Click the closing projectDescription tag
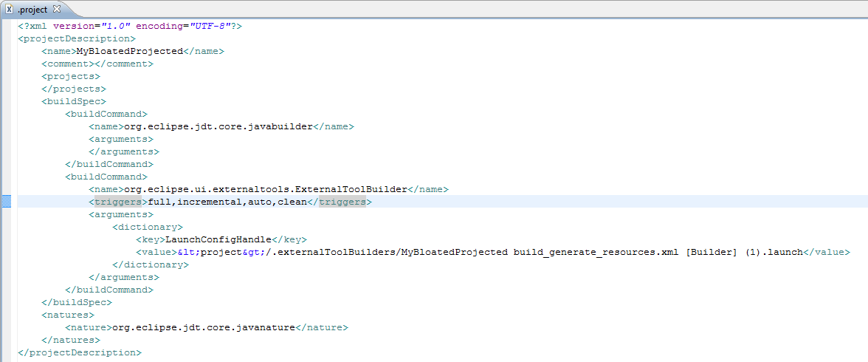This screenshot has width=868, height=362. pos(80,352)
